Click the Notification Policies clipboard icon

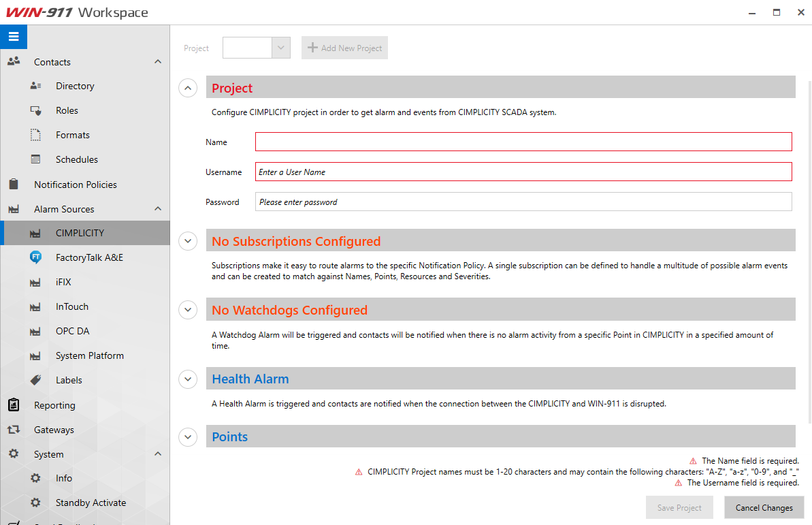[14, 184]
